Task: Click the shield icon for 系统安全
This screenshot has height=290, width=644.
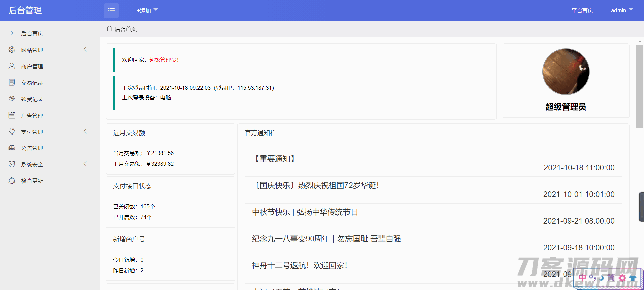Action: pyautogui.click(x=12, y=164)
